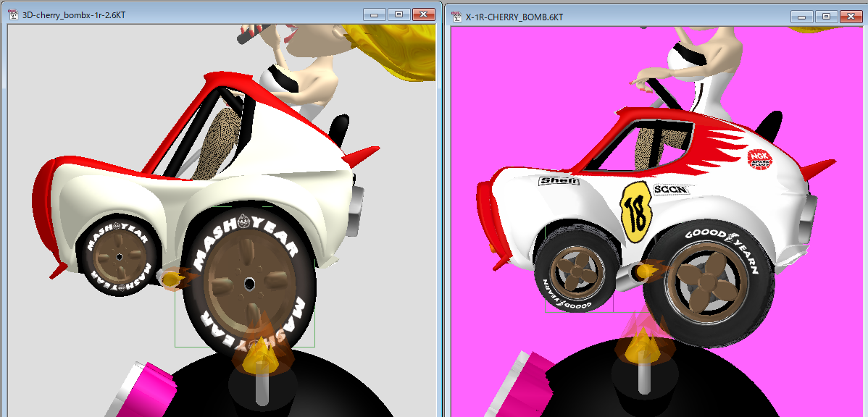Close the X-1R-CHERRY_BOMB.6KT window
Image resolution: width=868 pixels, height=417 pixels.
tap(850, 16)
